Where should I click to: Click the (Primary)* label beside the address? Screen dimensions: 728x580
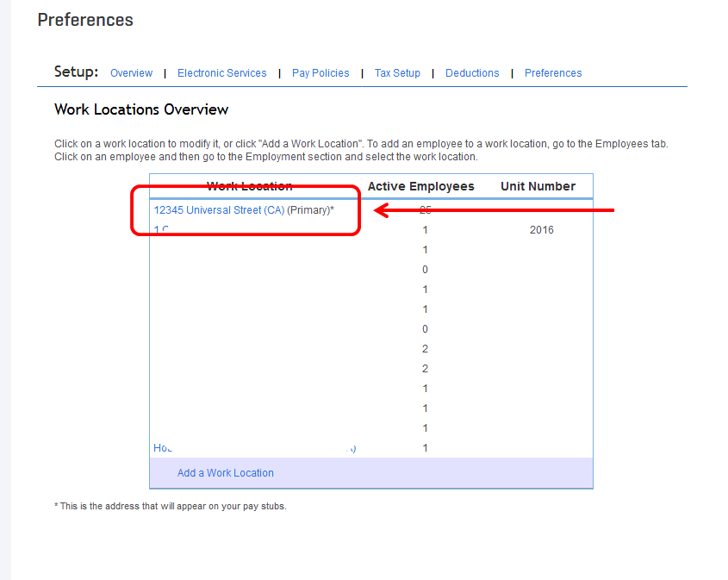coord(310,210)
